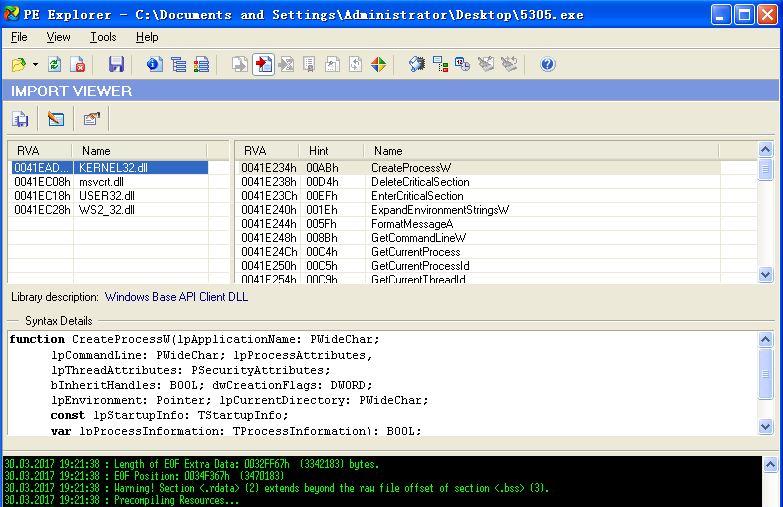The height and width of the screenshot is (507, 783).
Task: Click the Hint column header
Action: 331,151
